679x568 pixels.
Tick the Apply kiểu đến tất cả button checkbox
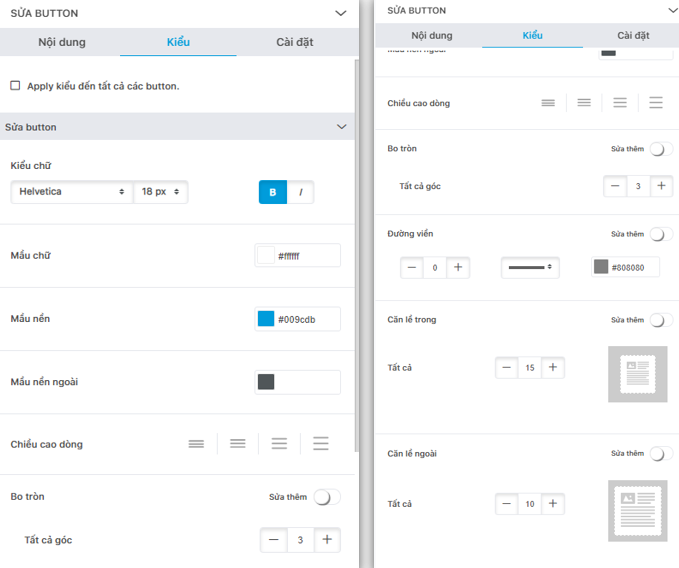[x=15, y=85]
